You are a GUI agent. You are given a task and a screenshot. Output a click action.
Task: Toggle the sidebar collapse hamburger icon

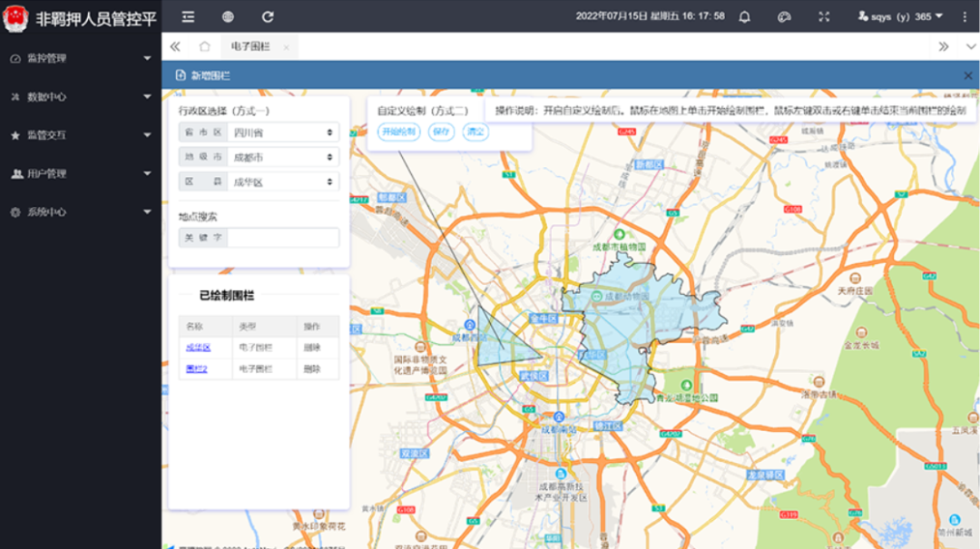coord(188,17)
